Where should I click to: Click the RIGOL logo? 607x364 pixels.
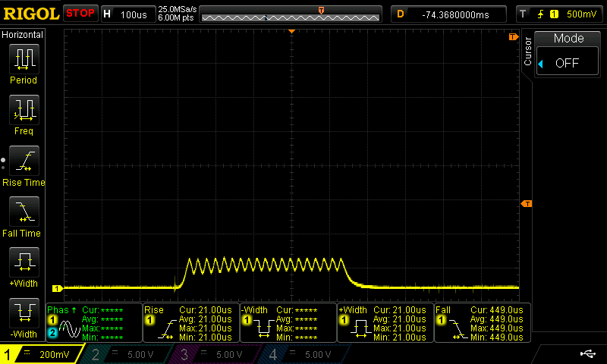(30, 14)
